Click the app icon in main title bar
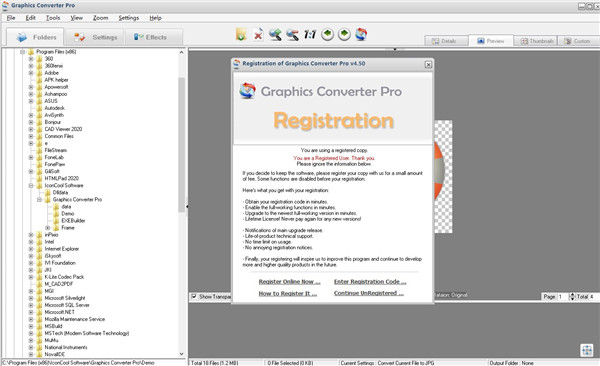This screenshot has width=600, height=366. pyautogui.click(x=5, y=5)
